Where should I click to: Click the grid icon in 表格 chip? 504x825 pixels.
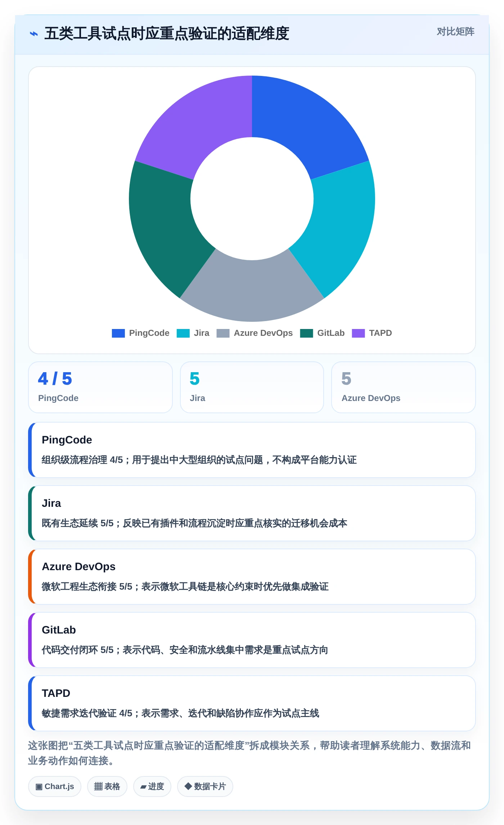tap(98, 786)
